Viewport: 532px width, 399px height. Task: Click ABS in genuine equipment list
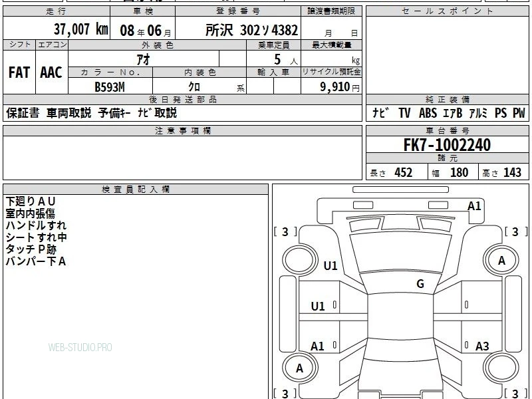tap(428, 112)
